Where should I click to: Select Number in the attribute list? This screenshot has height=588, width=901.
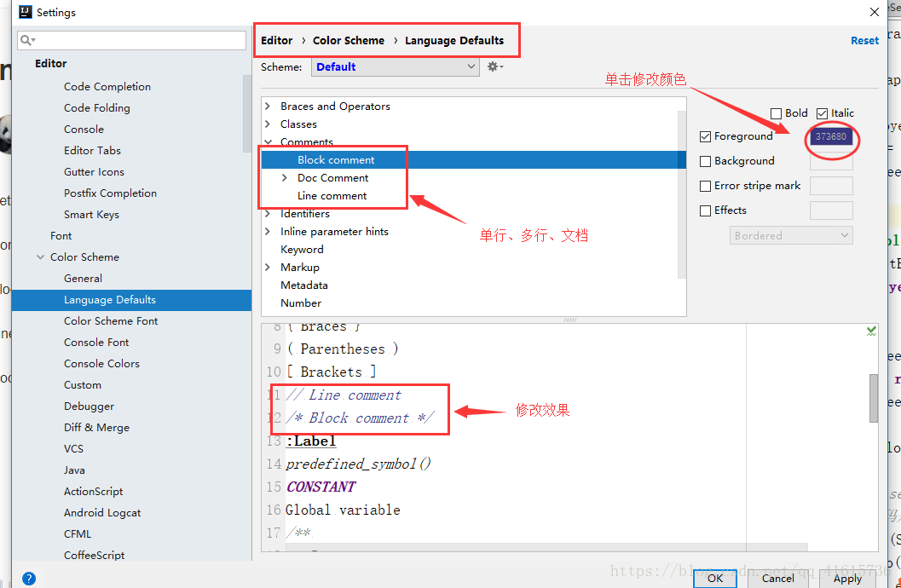[x=301, y=303]
